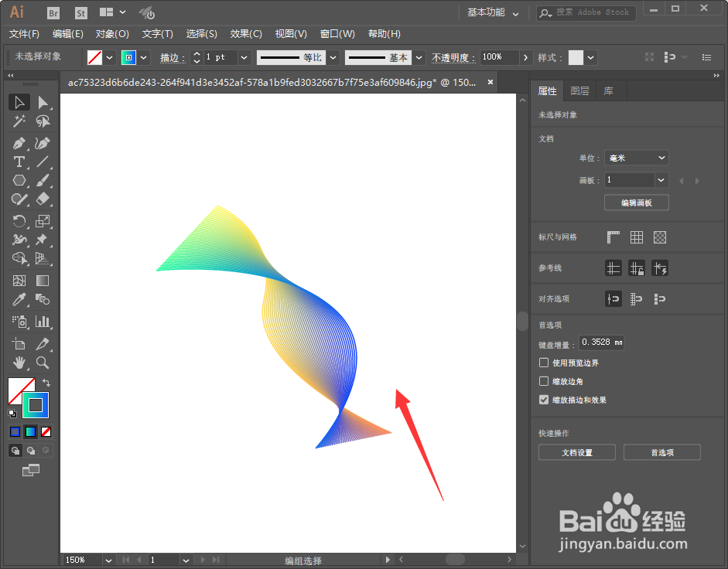Image resolution: width=728 pixels, height=569 pixels.
Task: Open the stroke weight dropdown
Action: pos(244,57)
